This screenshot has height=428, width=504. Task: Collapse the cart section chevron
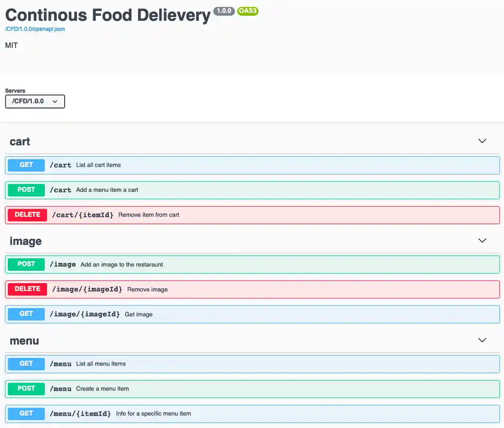click(x=482, y=141)
